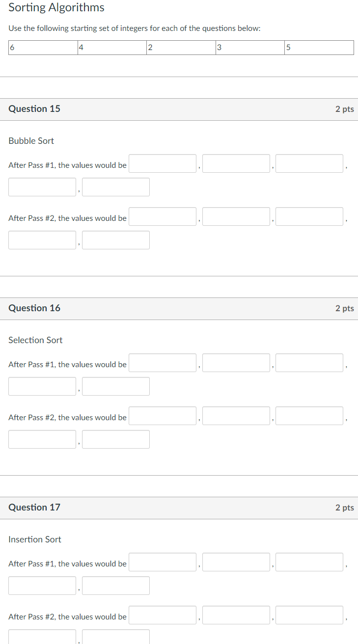Click third Bubble Sort Pass #1 value box
The height and width of the screenshot is (644, 358).
click(x=309, y=163)
